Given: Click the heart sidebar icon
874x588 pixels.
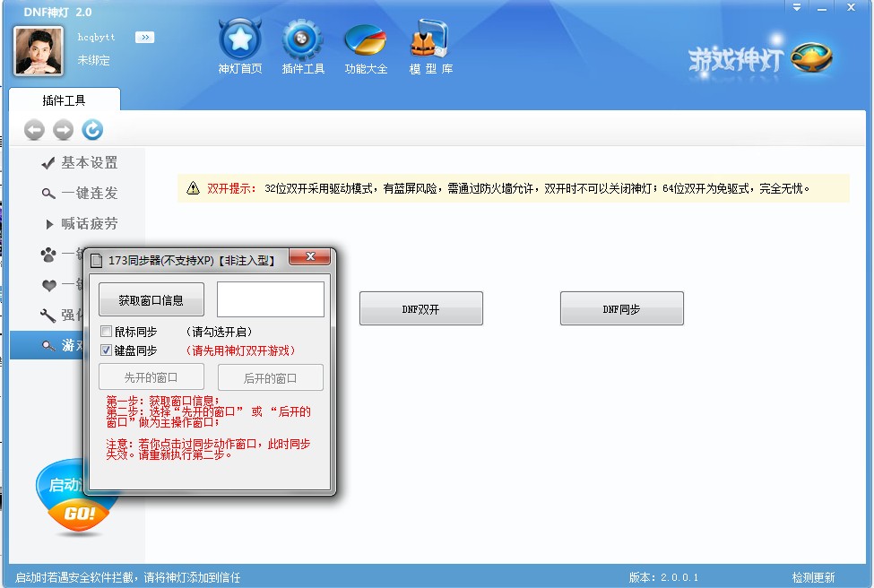Looking at the screenshot, I should pos(49,285).
